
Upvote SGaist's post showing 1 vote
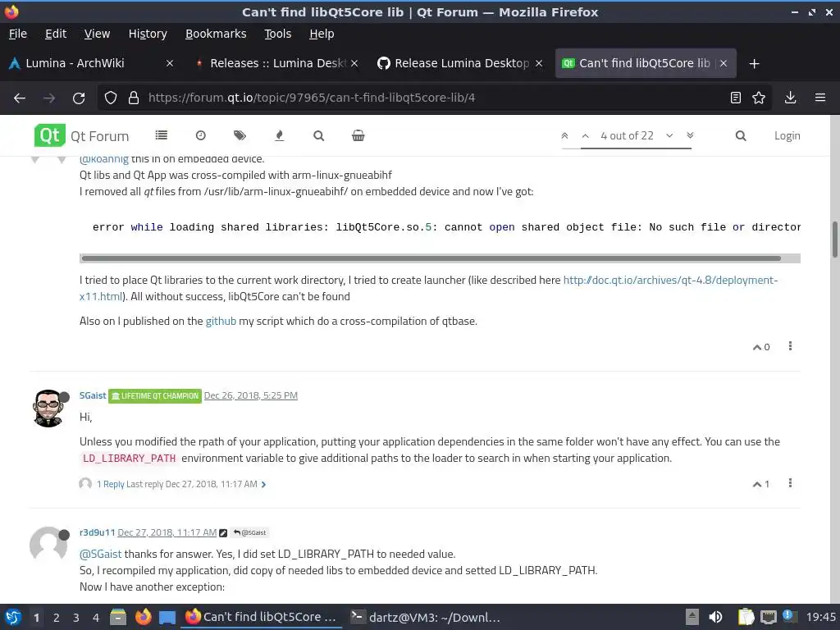(757, 484)
